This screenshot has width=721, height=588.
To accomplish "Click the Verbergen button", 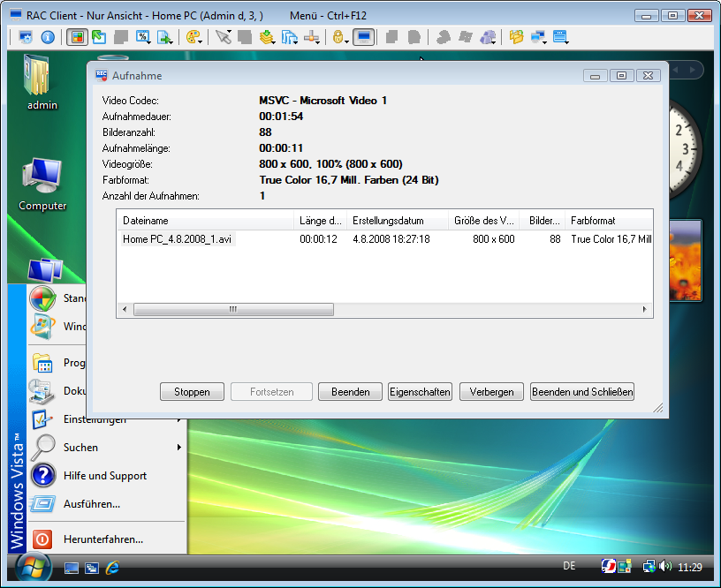I will (491, 392).
